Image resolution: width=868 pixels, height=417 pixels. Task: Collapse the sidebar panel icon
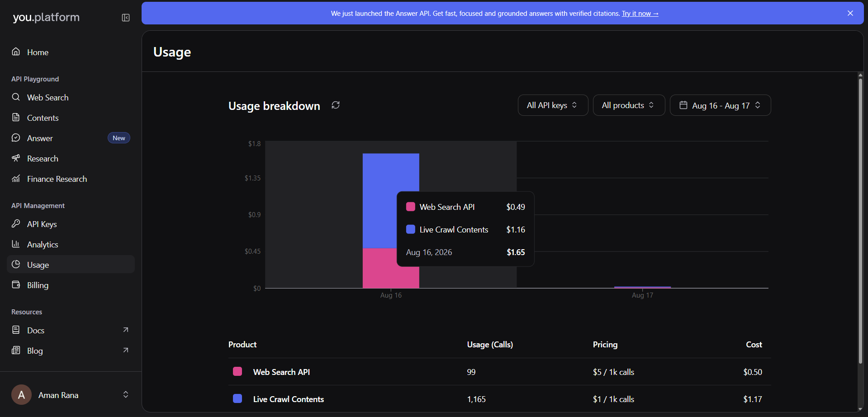pyautogui.click(x=126, y=18)
